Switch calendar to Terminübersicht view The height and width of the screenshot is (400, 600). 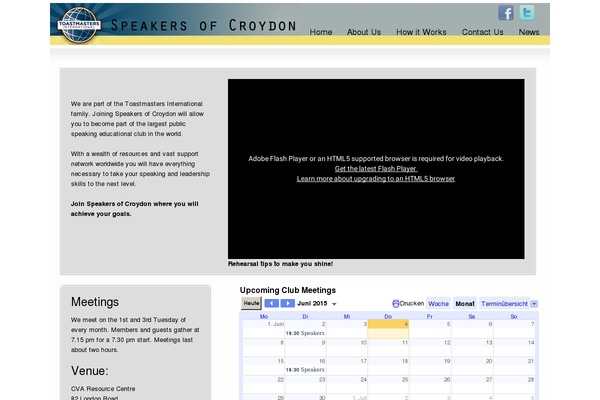tap(504, 304)
